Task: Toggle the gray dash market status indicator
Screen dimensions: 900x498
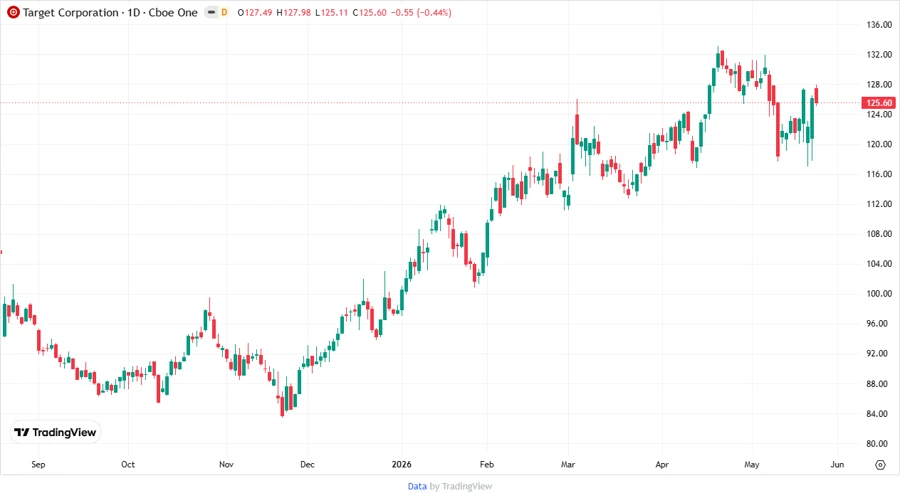Action: coord(211,12)
